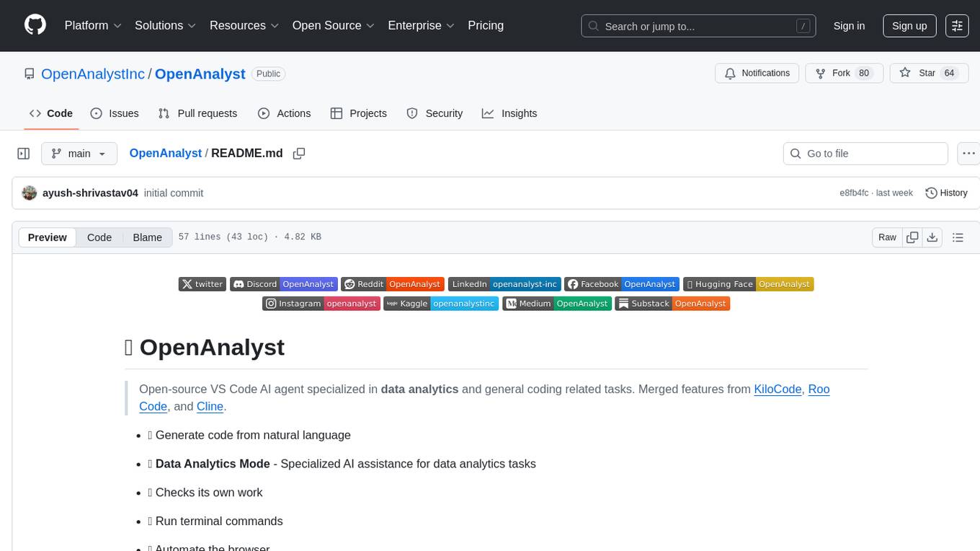Open the Facebook OpenAnalyst badge
Viewport: 980px width, 551px height.
click(x=622, y=284)
